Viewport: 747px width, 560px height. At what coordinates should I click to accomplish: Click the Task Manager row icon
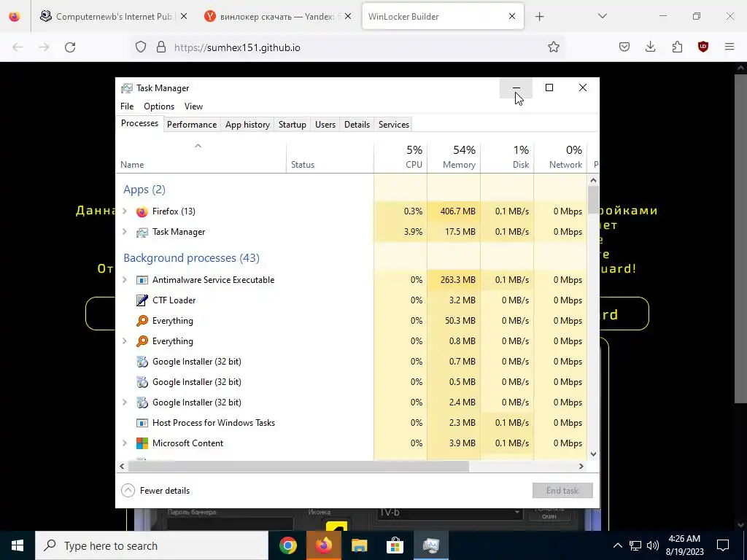tap(142, 232)
